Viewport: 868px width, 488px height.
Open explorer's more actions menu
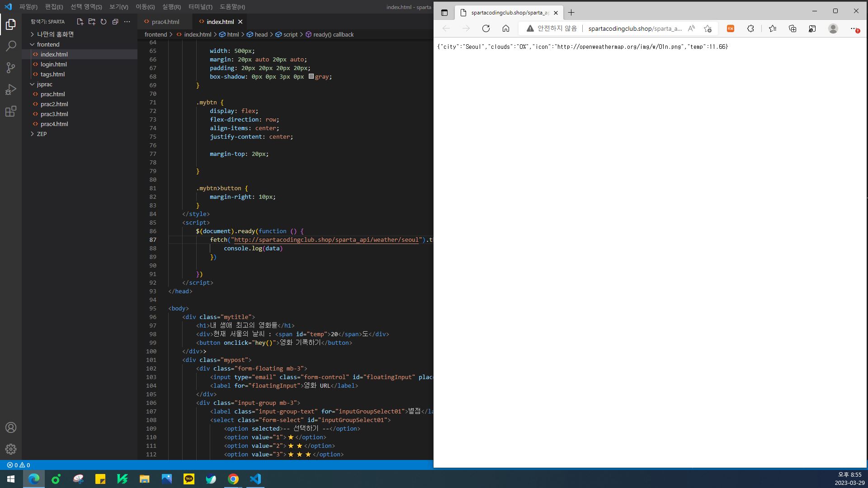click(x=127, y=22)
